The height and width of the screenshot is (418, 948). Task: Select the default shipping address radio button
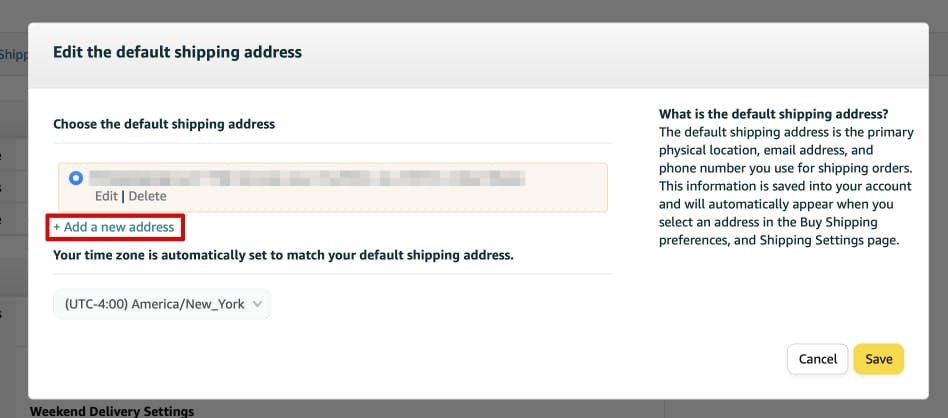click(76, 178)
